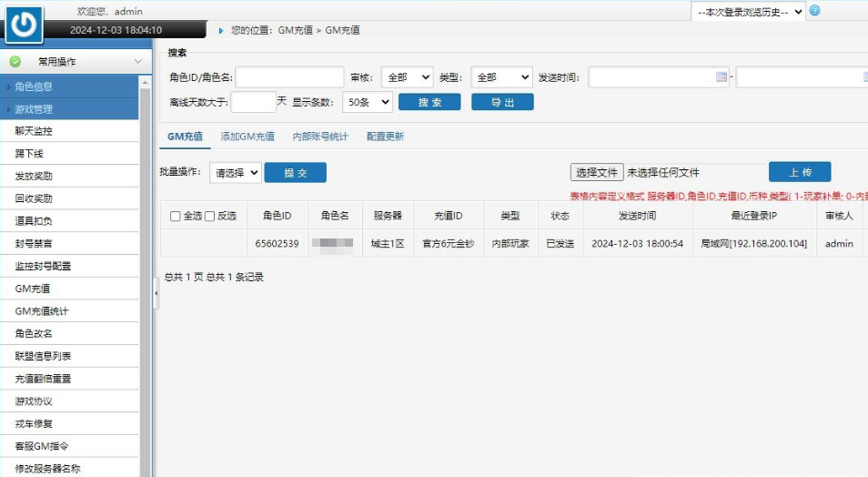
Task: Switch to the 配置更新 tab
Action: point(385,137)
